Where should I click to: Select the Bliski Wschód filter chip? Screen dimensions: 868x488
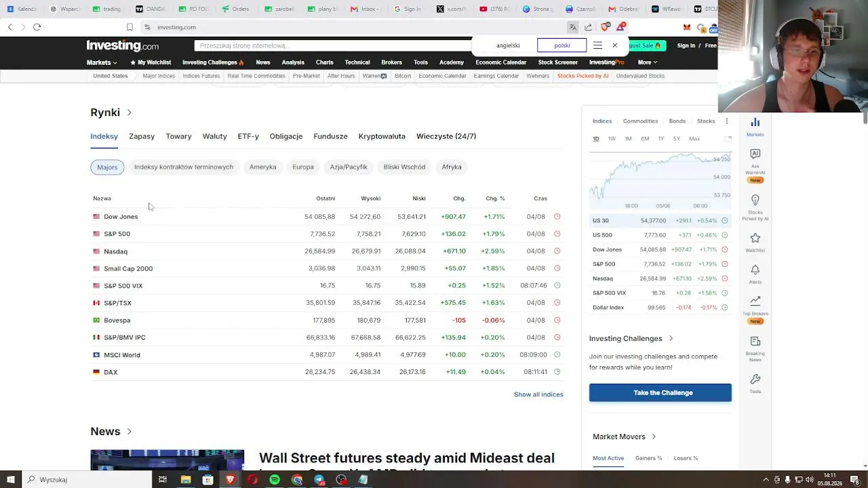(x=405, y=167)
